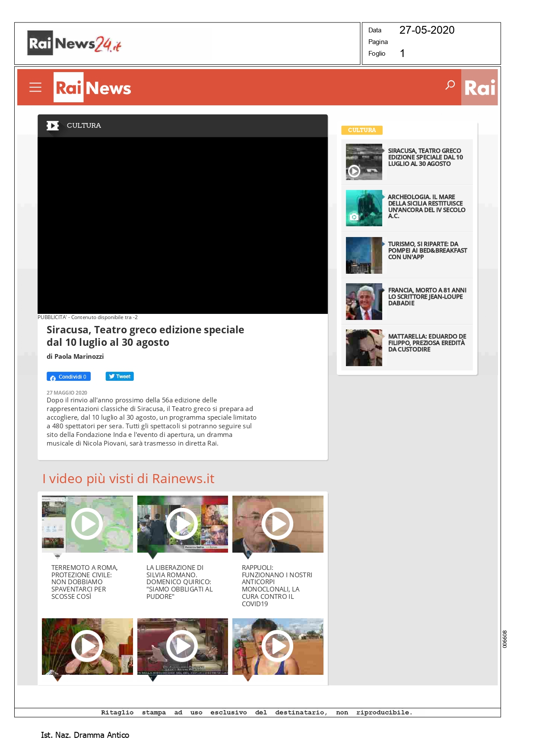Click the date 27 MAGGIO 2020

tap(67, 393)
